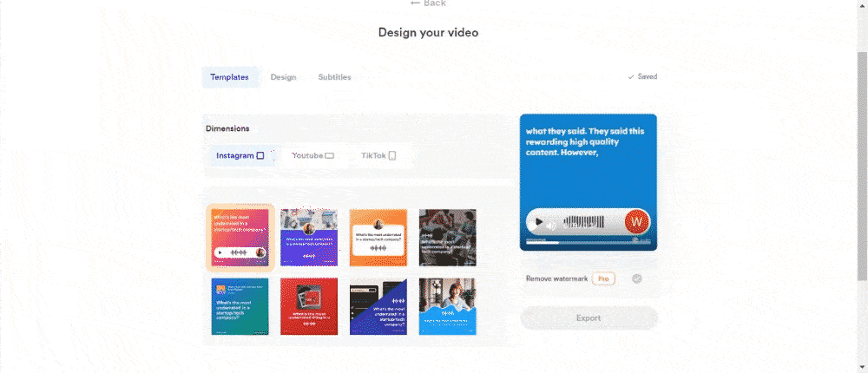The image size is (868, 373).
Task: Select the Youtube dimension option
Action: point(313,156)
